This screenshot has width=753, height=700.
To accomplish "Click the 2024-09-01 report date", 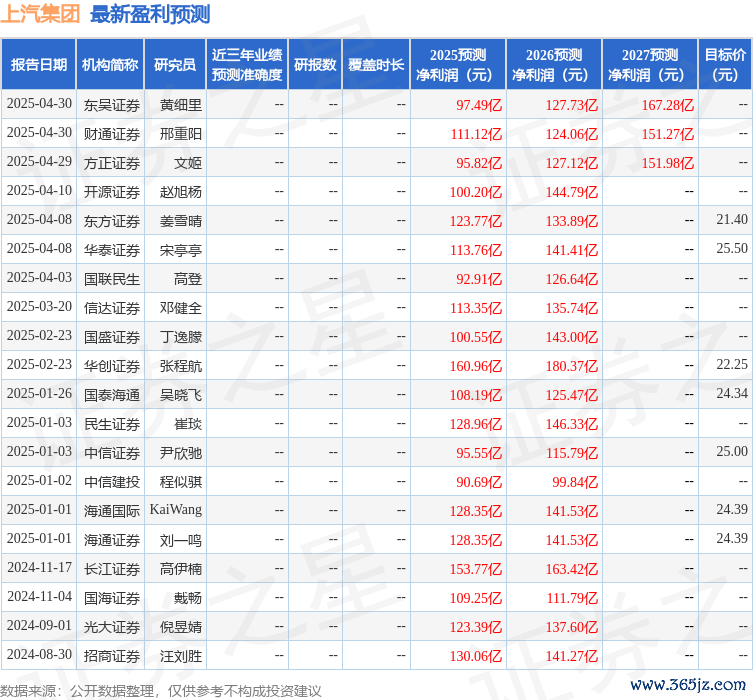I will 39,626.
